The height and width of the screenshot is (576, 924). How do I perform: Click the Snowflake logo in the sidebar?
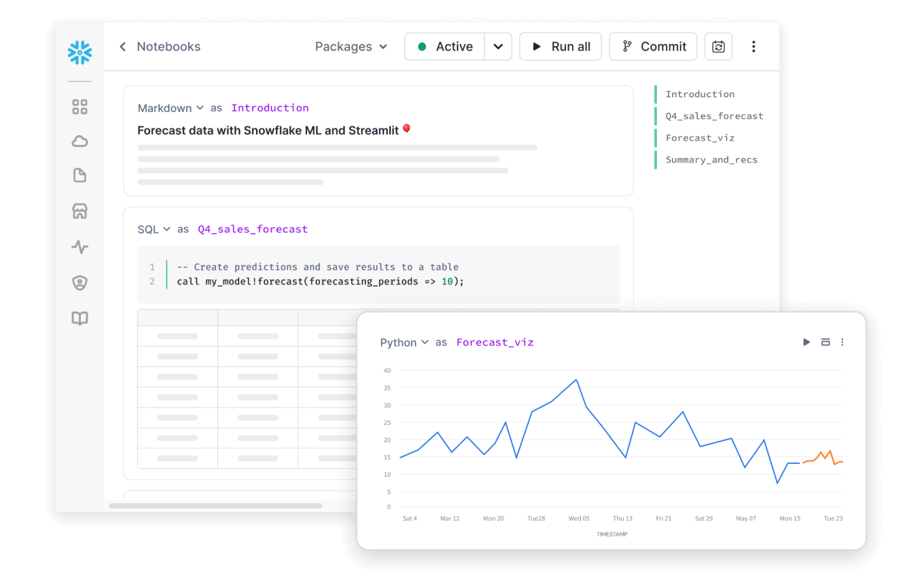tap(79, 52)
